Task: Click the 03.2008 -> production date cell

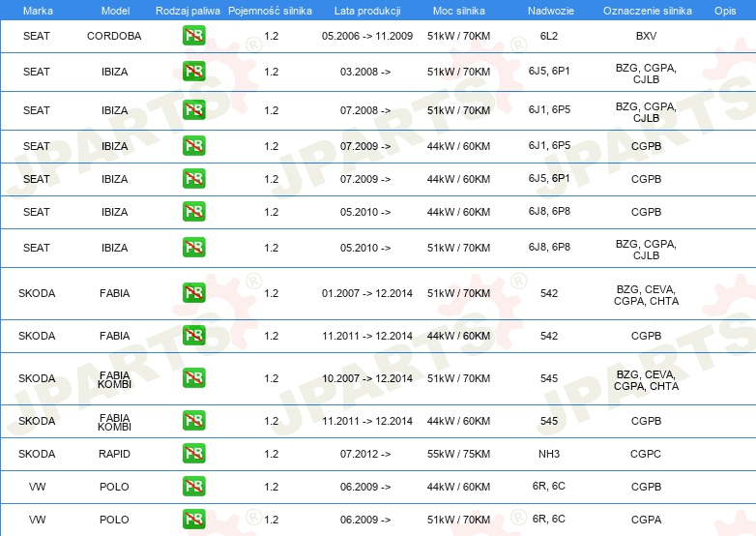Action: click(x=365, y=72)
